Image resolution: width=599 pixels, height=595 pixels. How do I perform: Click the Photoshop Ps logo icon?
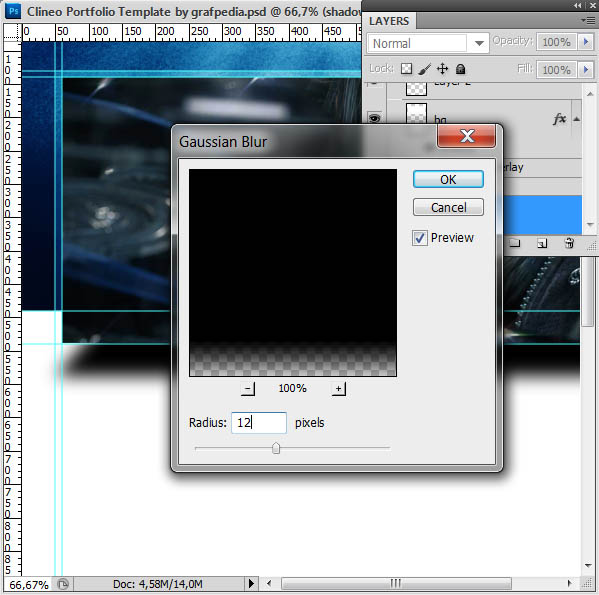pos(13,11)
